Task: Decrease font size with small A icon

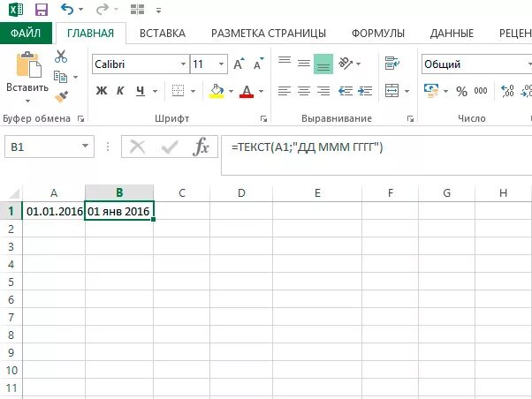Action: point(259,64)
